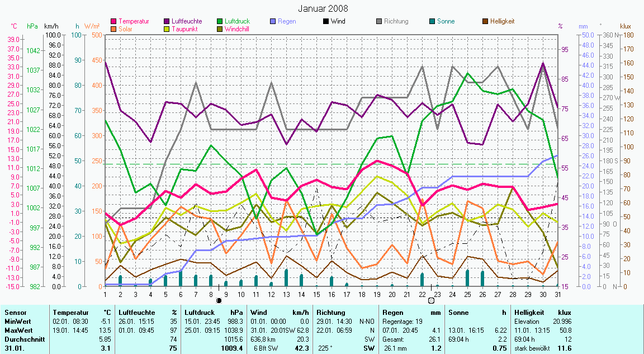Click the teal Sonne legend swatch
644x354 pixels.
pos(433,21)
